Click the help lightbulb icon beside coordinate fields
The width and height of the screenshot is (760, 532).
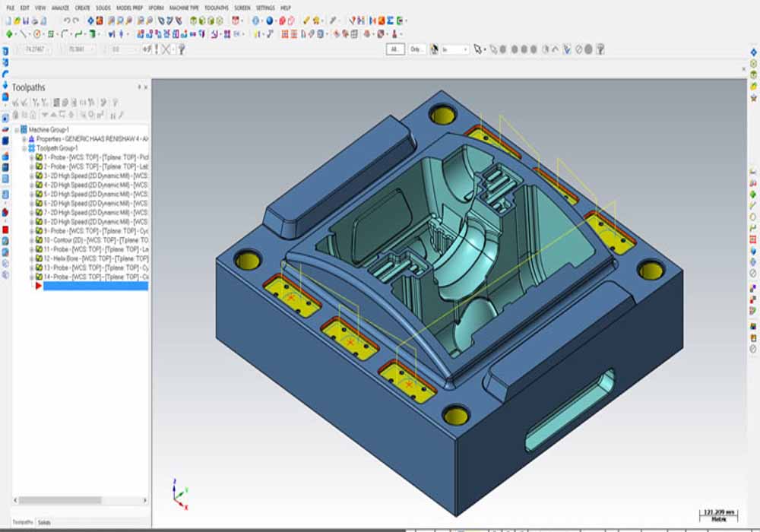(x=182, y=49)
